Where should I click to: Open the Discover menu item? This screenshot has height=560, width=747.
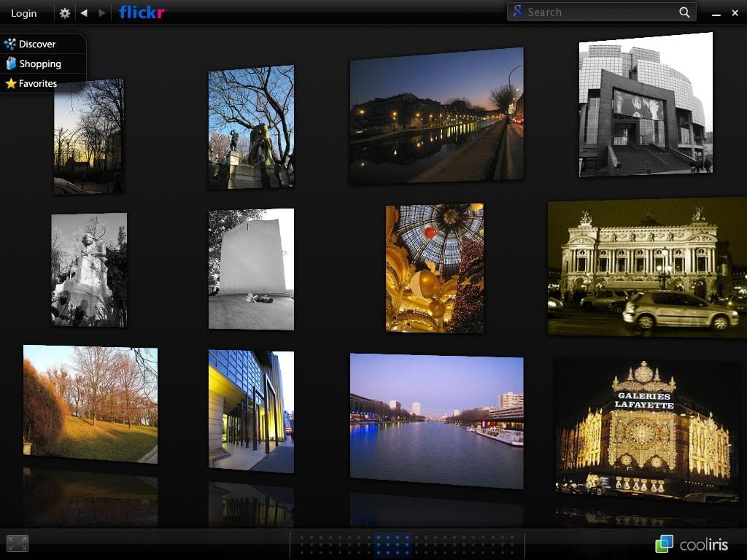click(36, 44)
